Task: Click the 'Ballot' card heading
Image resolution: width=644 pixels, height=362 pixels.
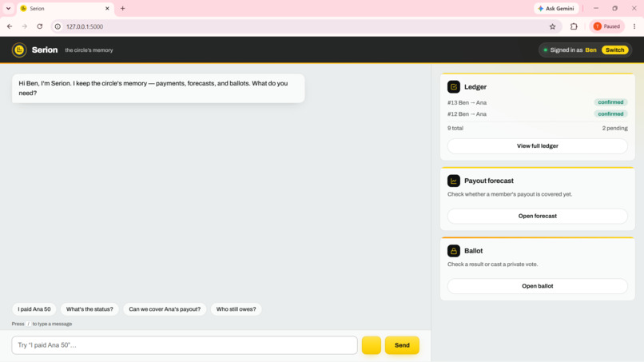Action: click(473, 251)
